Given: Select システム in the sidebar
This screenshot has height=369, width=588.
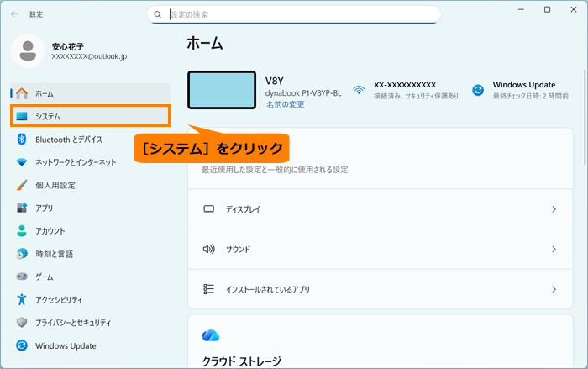Looking at the screenshot, I should coord(91,116).
